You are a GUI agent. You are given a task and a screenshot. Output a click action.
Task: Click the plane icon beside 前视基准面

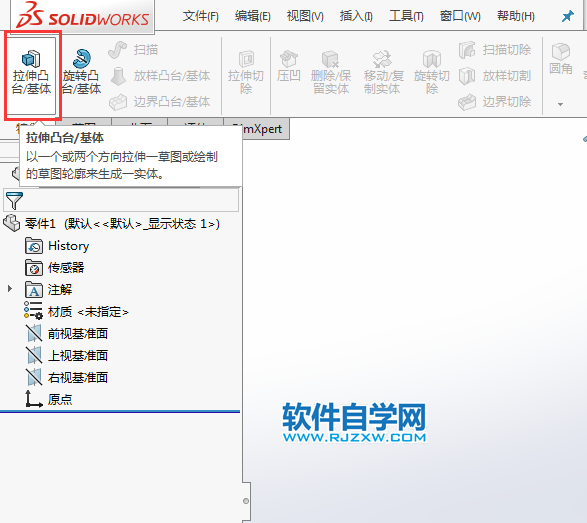pyautogui.click(x=34, y=333)
